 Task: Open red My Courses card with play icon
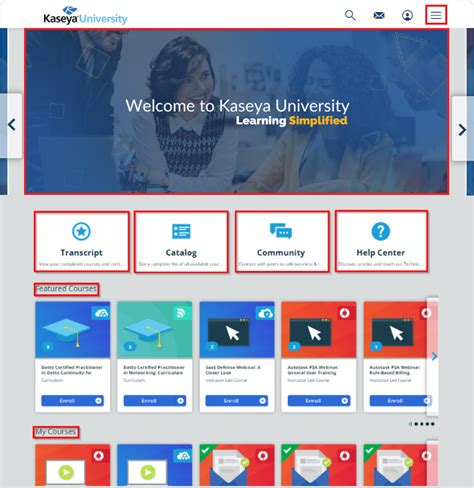[x=73, y=465]
